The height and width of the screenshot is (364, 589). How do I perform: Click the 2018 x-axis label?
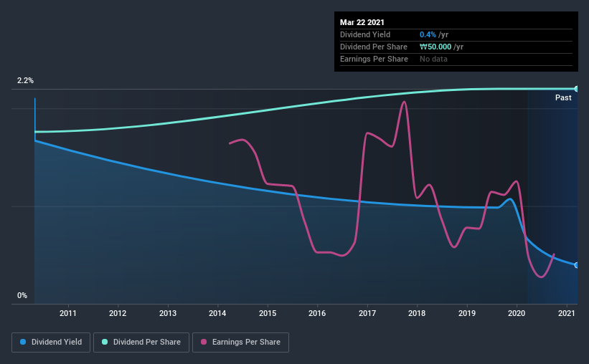click(x=417, y=313)
